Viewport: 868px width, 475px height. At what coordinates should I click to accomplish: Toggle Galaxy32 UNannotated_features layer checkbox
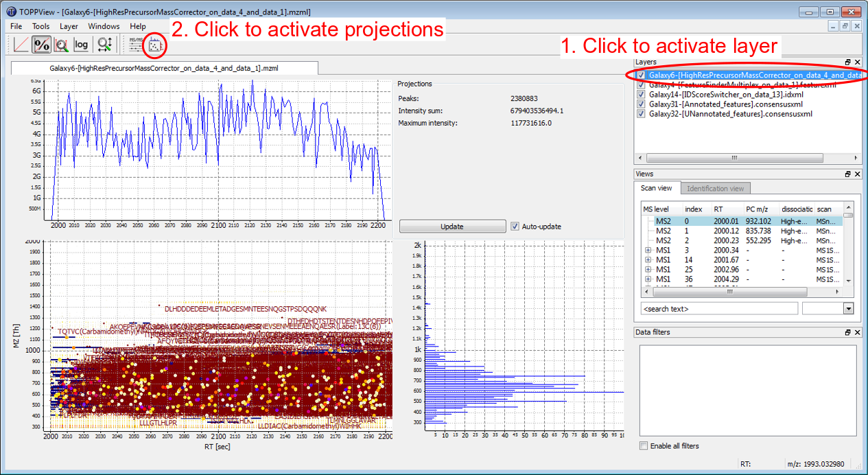(641, 113)
